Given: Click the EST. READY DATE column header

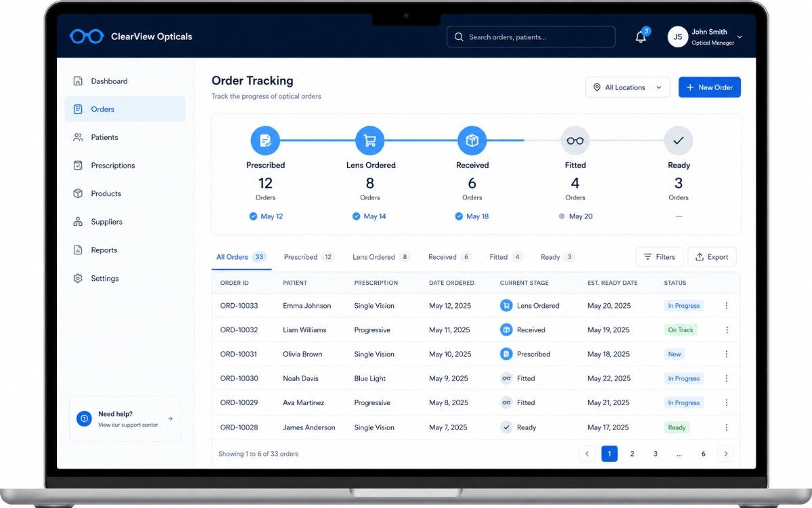Looking at the screenshot, I should (612, 283).
